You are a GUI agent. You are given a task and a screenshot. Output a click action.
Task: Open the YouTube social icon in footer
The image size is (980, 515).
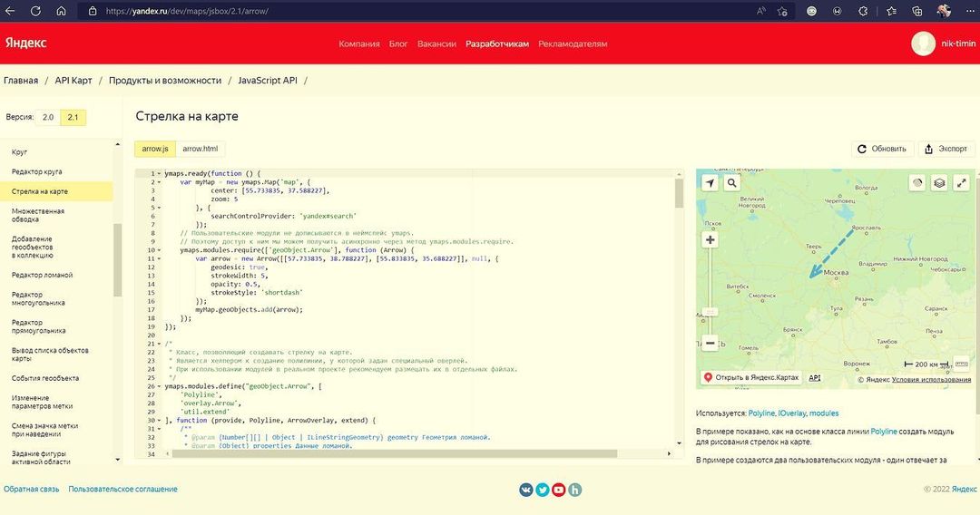click(x=559, y=490)
